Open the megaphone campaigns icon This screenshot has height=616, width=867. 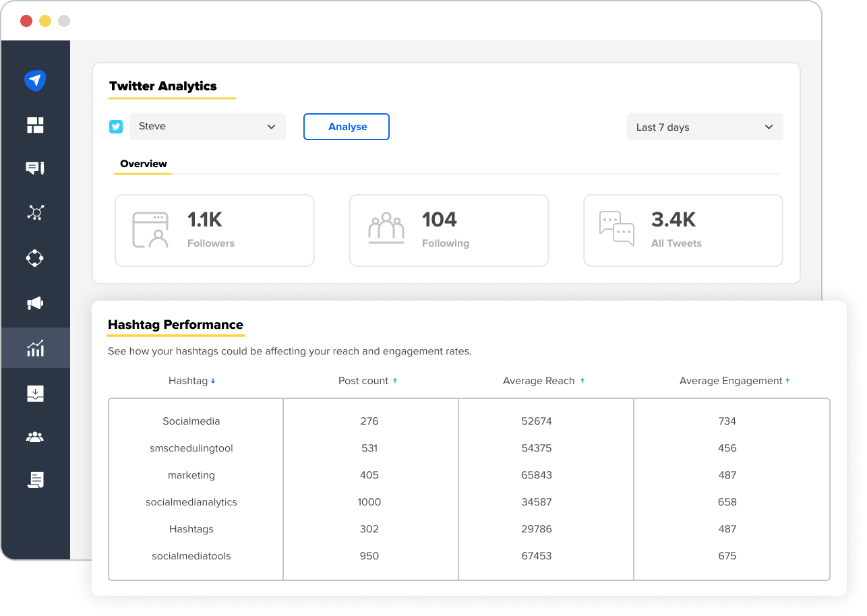[x=35, y=303]
